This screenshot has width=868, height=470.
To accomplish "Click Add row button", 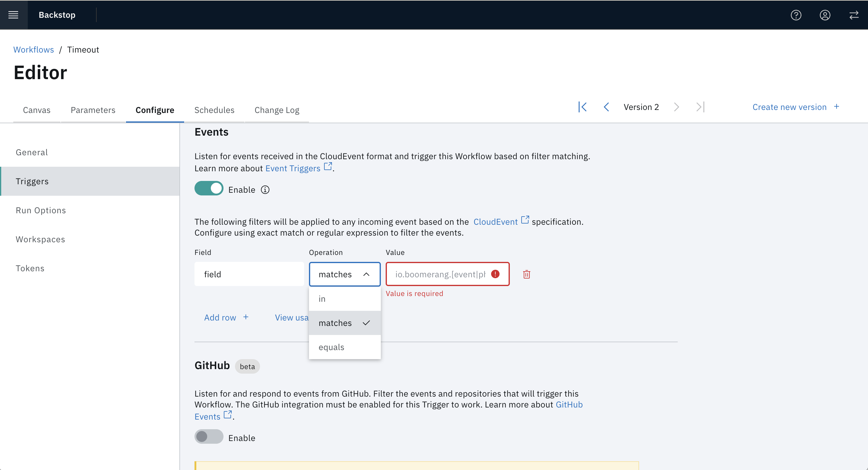I will tap(226, 317).
